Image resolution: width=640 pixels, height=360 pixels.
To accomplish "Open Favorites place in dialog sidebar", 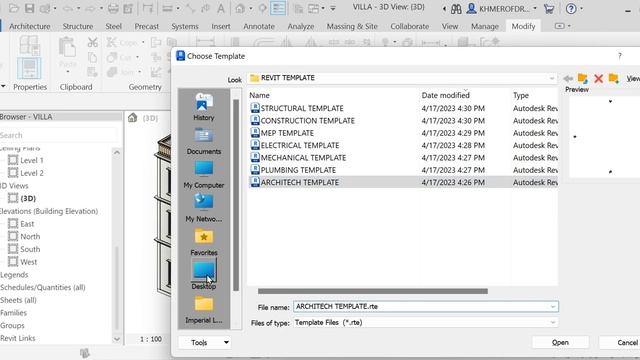I will point(204,242).
